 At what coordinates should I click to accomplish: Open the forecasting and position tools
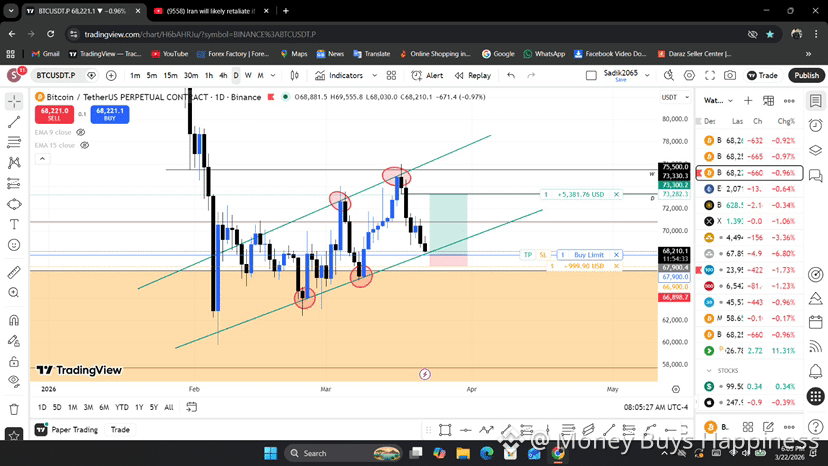[14, 183]
